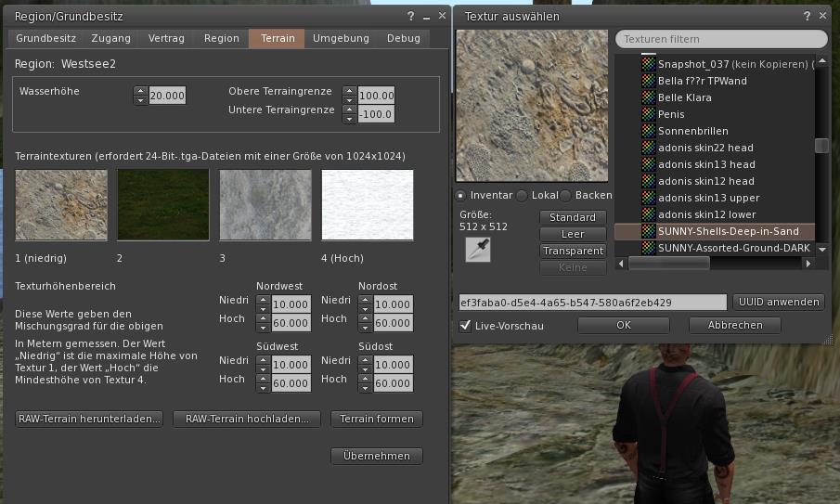Click the Texturen filtern search field

720,39
